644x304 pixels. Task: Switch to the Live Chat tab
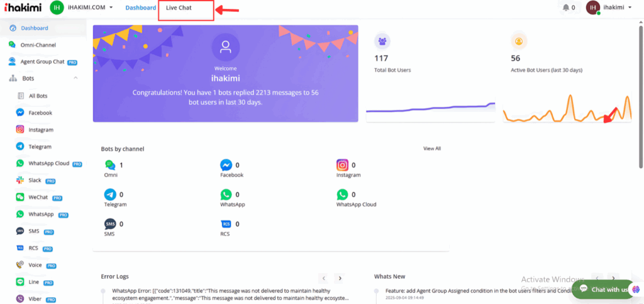point(179,8)
